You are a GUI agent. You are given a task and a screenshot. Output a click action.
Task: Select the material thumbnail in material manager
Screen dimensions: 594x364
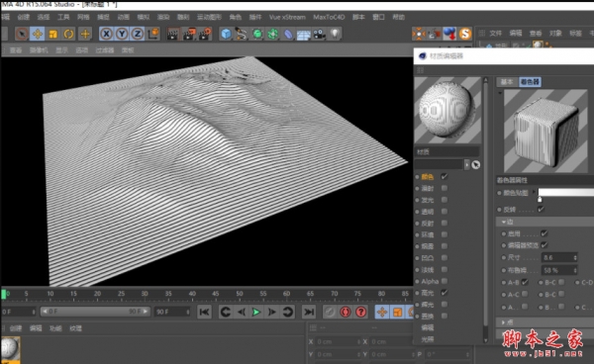click(x=10, y=349)
